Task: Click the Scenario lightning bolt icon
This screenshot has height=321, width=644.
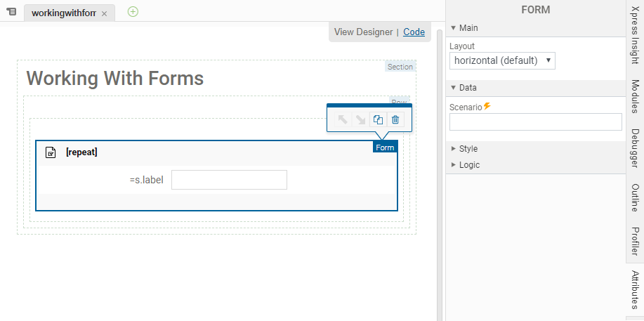Action: [487, 106]
